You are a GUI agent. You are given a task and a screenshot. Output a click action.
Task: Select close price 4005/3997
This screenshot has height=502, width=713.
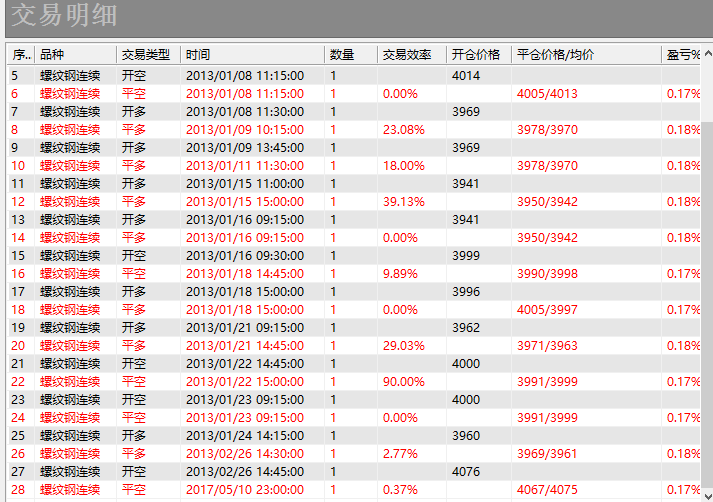point(547,310)
